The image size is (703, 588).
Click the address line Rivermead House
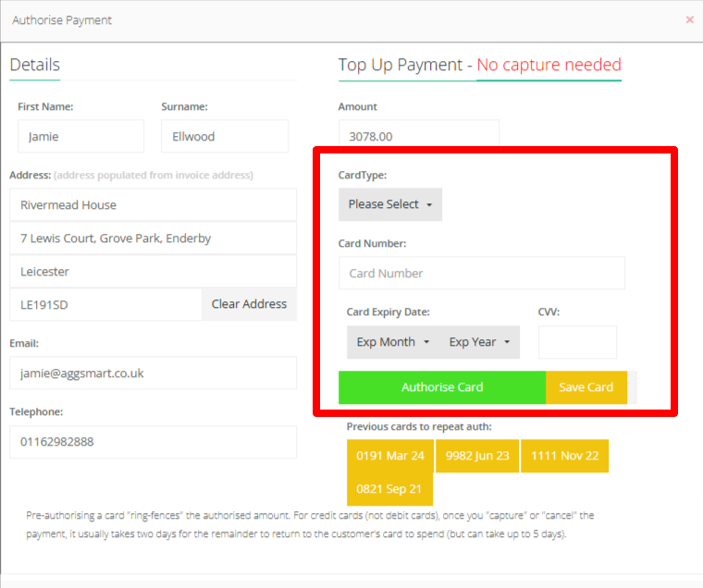pyautogui.click(x=153, y=205)
